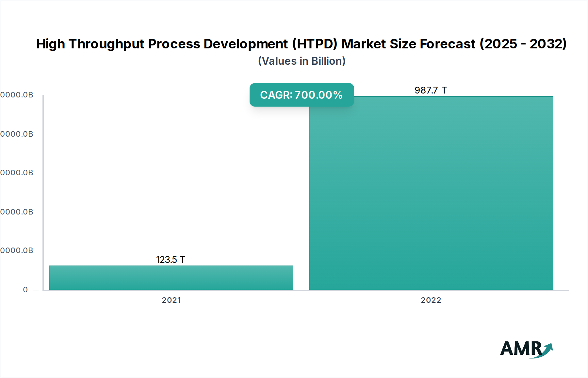
Task: Click the second-from-top y-axis tick label
Action: pyautogui.click(x=17, y=134)
